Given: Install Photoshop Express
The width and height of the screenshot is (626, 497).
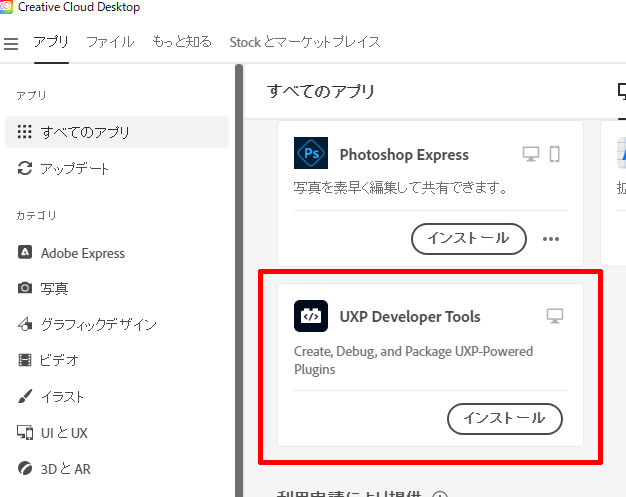Looking at the screenshot, I should (469, 239).
